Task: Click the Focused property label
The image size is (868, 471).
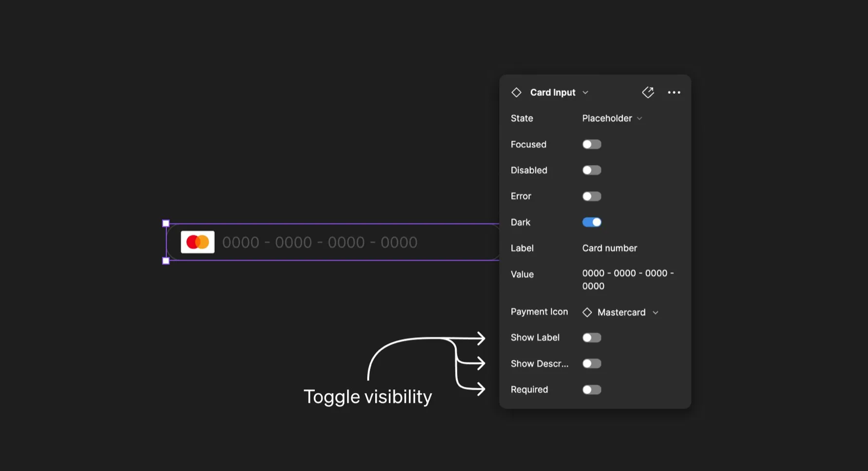Action: 528,145
